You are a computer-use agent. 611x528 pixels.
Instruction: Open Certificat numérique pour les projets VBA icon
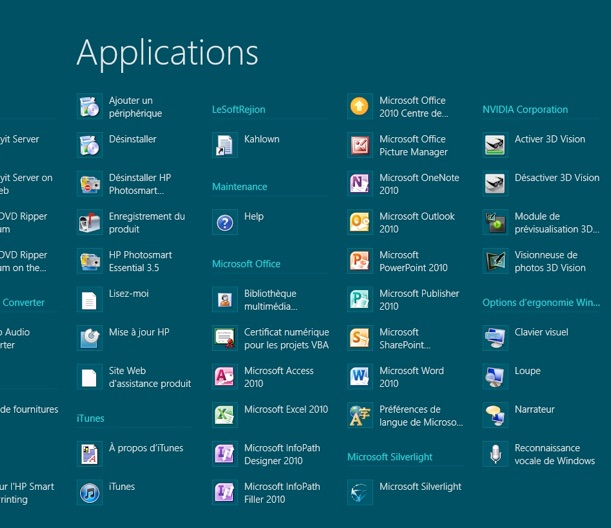(x=225, y=338)
